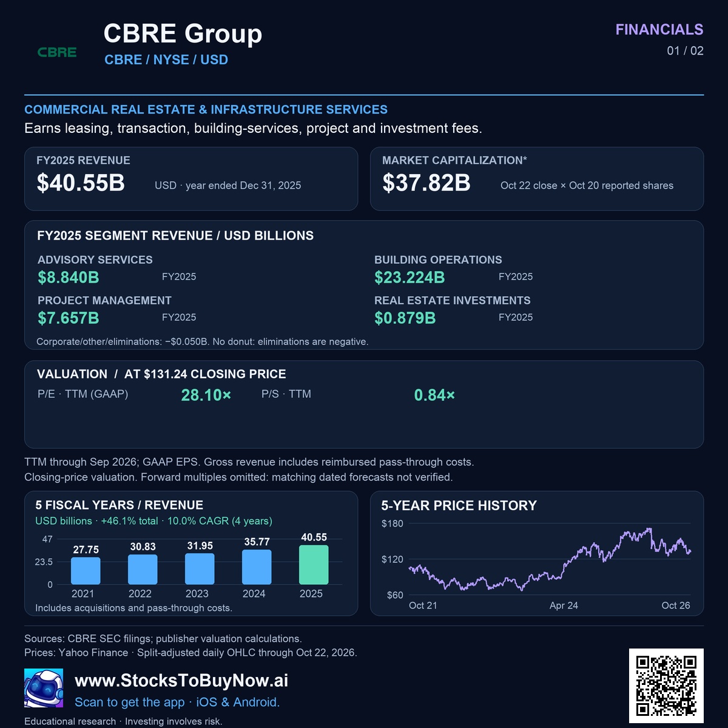The height and width of the screenshot is (728, 728).
Task: Click the 2024 revenue bar
Action: pos(257,567)
